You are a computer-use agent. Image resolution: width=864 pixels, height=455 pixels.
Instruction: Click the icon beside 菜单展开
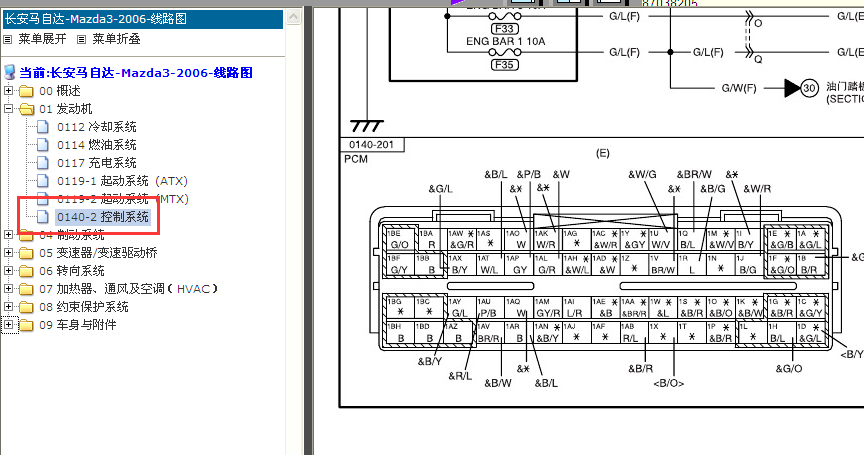[8, 40]
